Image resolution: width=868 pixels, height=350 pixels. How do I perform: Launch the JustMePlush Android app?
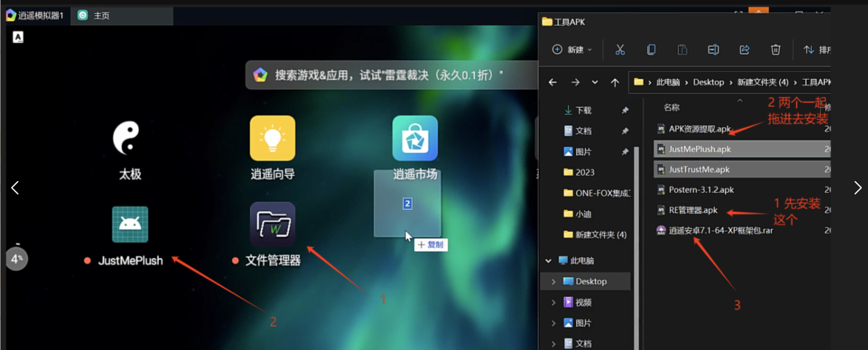point(130,225)
